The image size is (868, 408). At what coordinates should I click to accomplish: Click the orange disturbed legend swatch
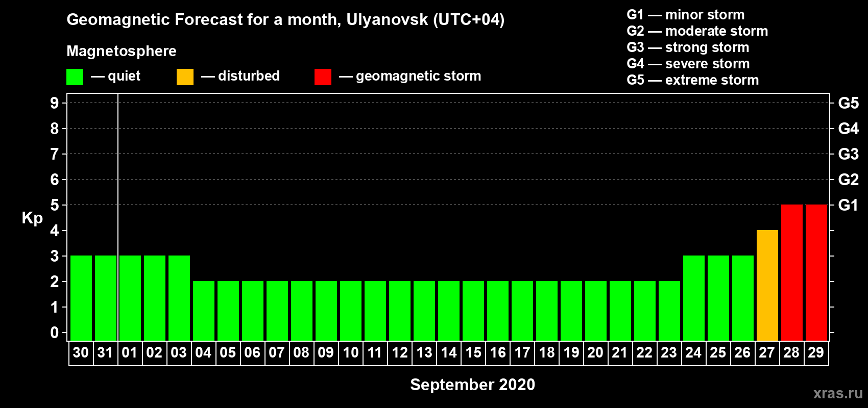click(x=185, y=77)
